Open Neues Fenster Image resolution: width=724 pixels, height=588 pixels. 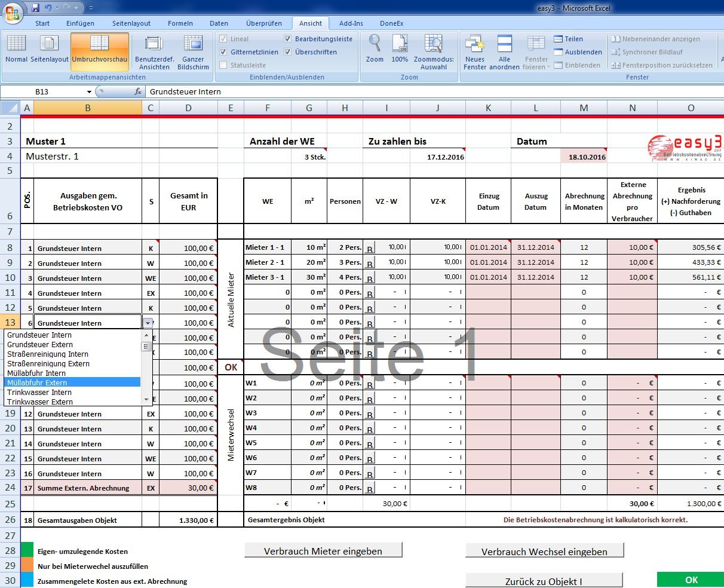475,53
